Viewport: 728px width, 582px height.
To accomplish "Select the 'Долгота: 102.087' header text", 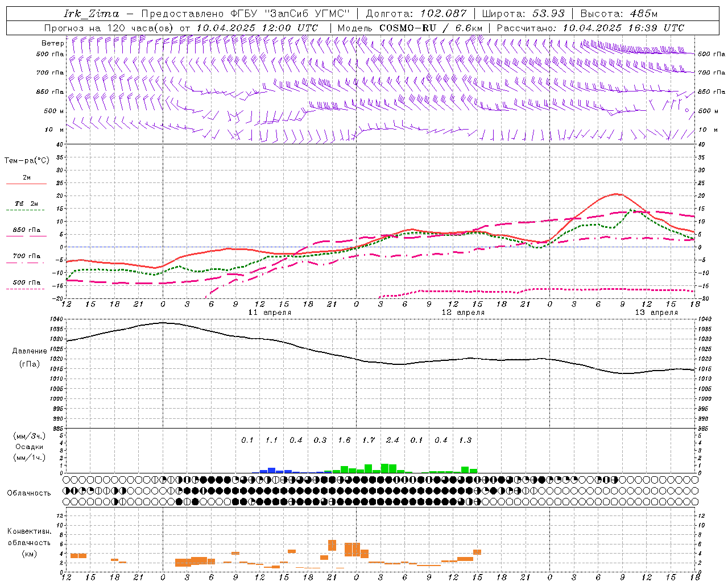I will coord(416,14).
